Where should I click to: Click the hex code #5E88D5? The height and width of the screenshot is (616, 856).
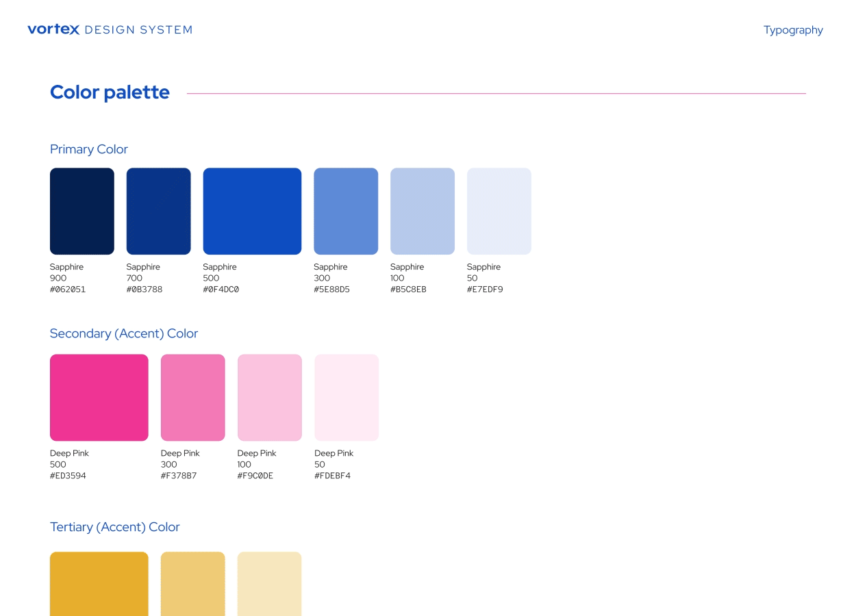332,290
